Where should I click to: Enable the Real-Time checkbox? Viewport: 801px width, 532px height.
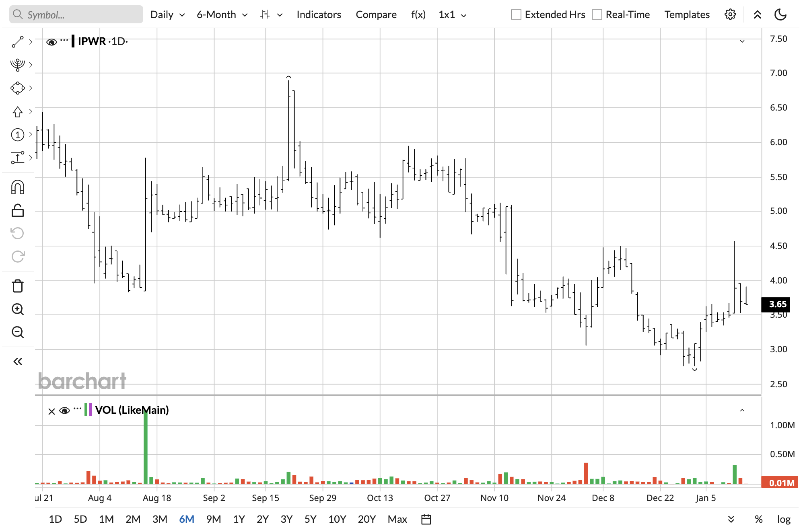(x=597, y=15)
